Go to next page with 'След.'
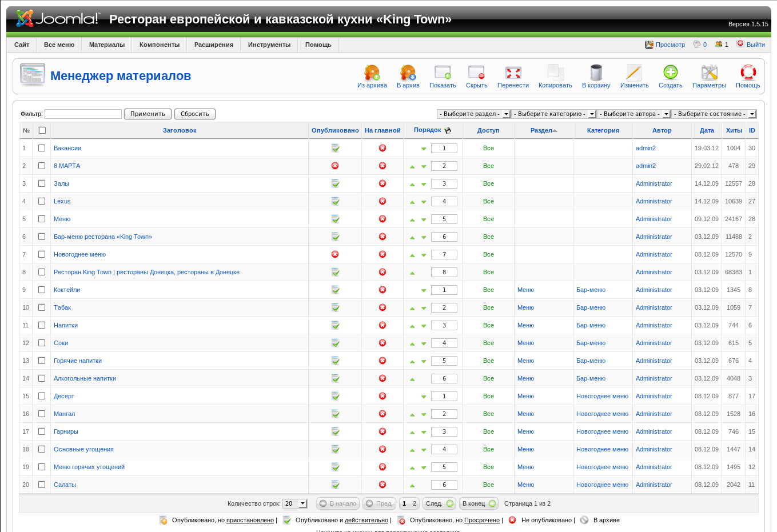 coord(440,503)
